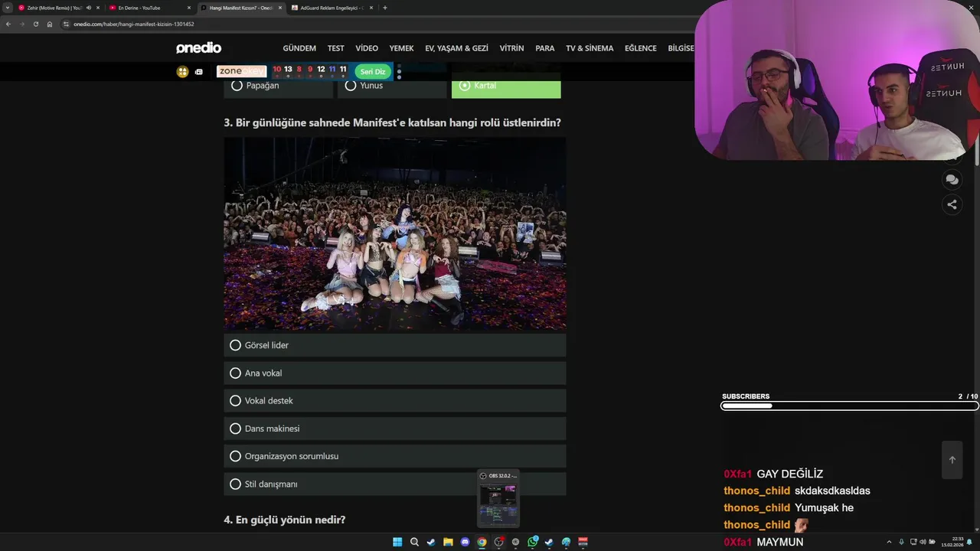The height and width of the screenshot is (551, 980).
Task: Pick the 'Vokal destek' radio option
Action: coord(395,400)
